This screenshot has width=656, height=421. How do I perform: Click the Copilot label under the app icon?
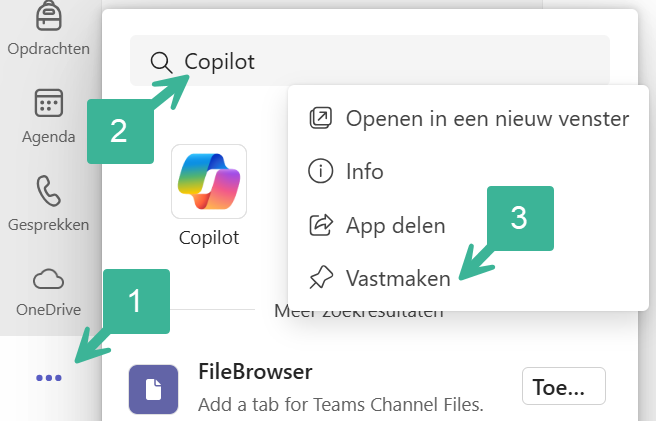pos(209,238)
